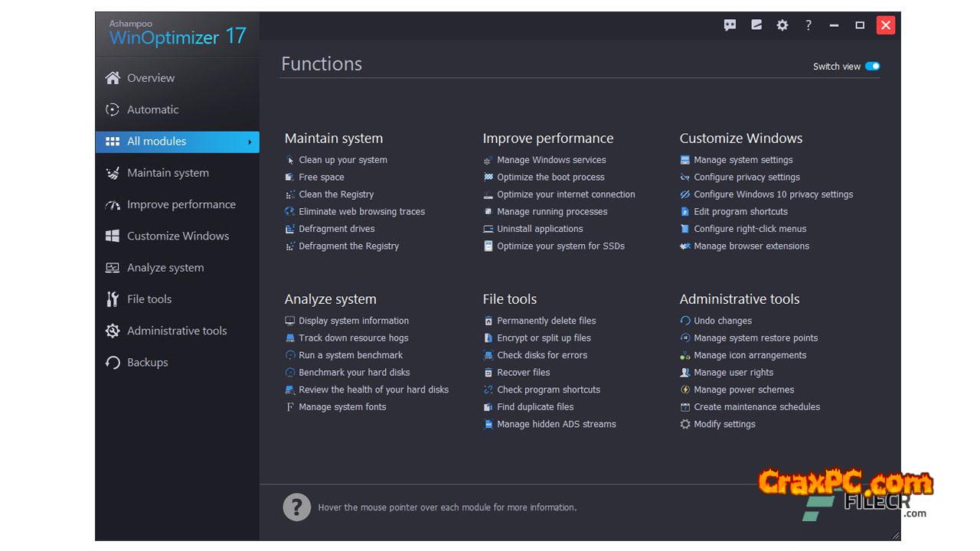Launch Manage Windows services module

[551, 160]
